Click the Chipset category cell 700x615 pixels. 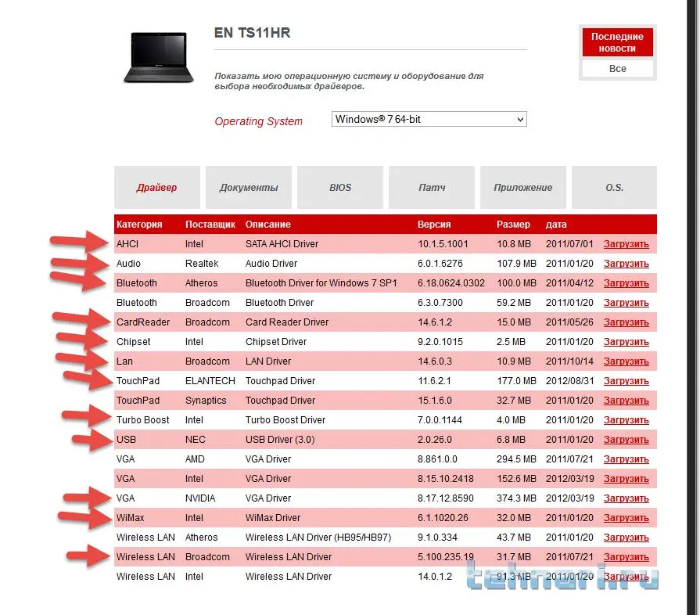134,342
